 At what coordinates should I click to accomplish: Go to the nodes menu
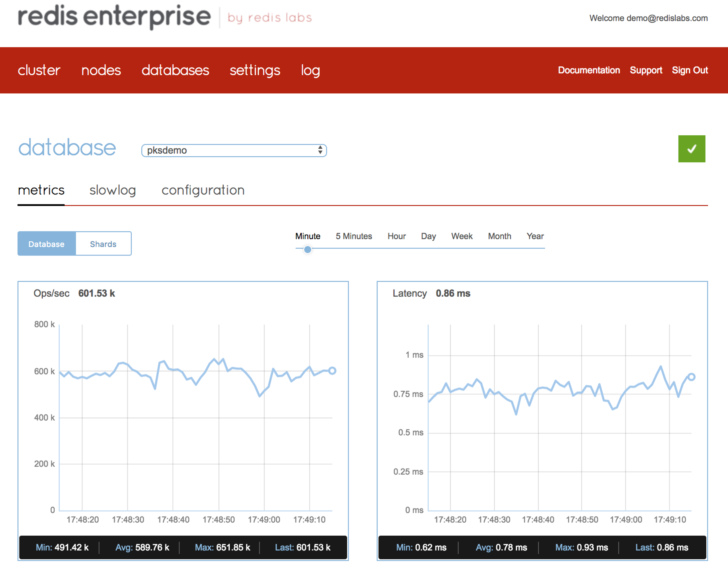tap(101, 70)
